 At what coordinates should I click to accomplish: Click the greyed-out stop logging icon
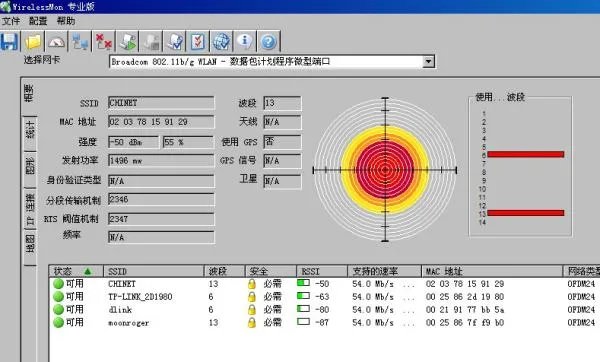click(151, 42)
